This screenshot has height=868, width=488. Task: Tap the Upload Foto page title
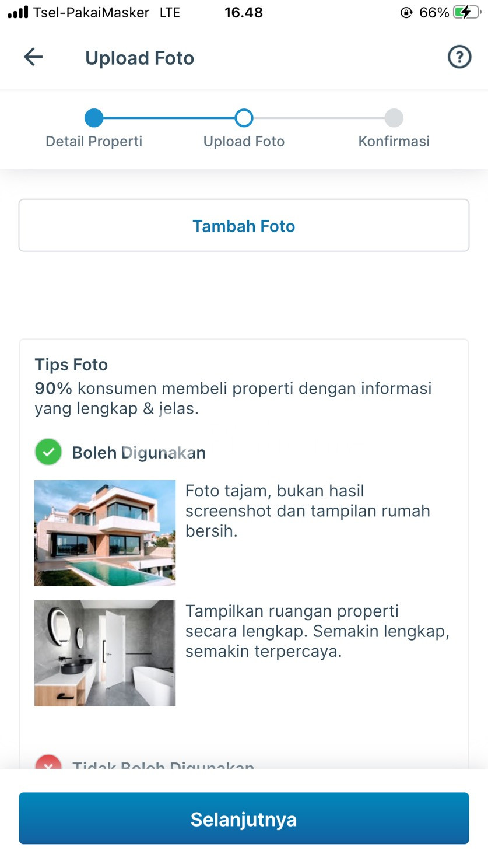pyautogui.click(x=139, y=58)
